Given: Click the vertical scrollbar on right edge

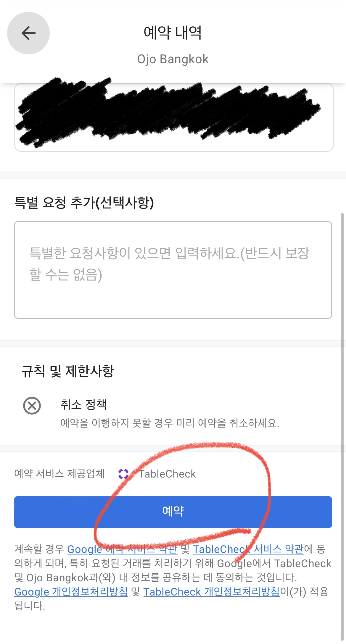Looking at the screenshot, I should click(342, 426).
